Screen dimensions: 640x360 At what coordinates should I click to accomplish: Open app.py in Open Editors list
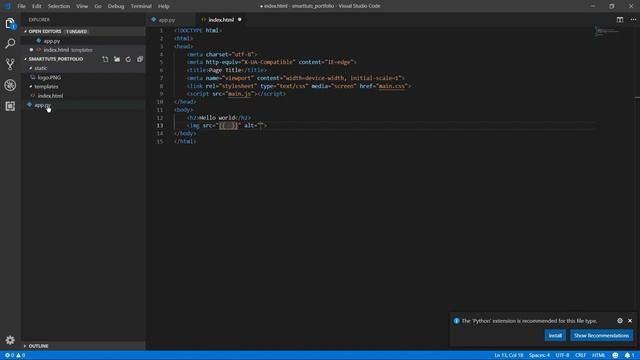(51, 41)
